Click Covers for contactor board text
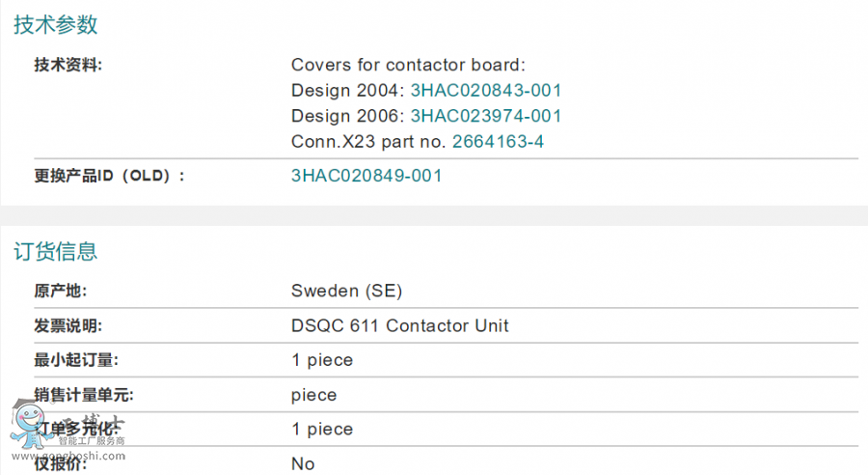The width and height of the screenshot is (868, 475). click(x=408, y=65)
